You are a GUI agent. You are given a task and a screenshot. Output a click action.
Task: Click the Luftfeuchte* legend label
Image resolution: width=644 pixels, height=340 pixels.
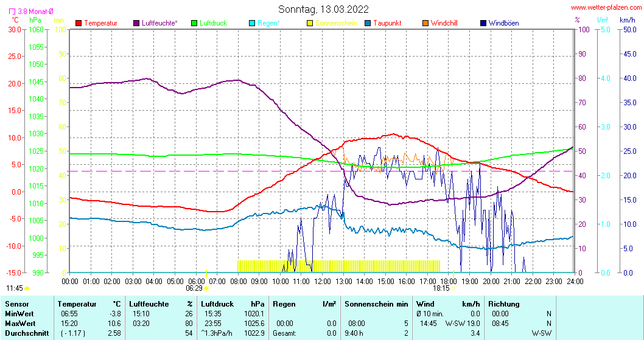(159, 23)
